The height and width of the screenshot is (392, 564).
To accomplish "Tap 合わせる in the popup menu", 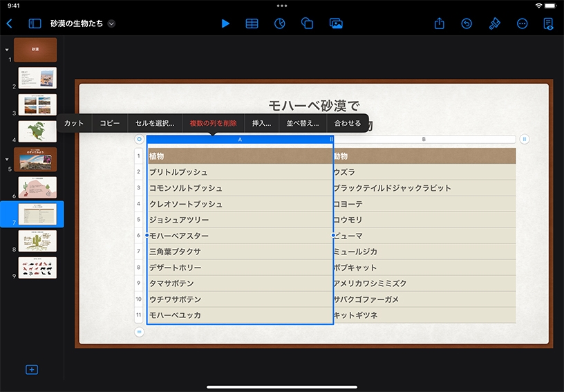I will pos(347,123).
